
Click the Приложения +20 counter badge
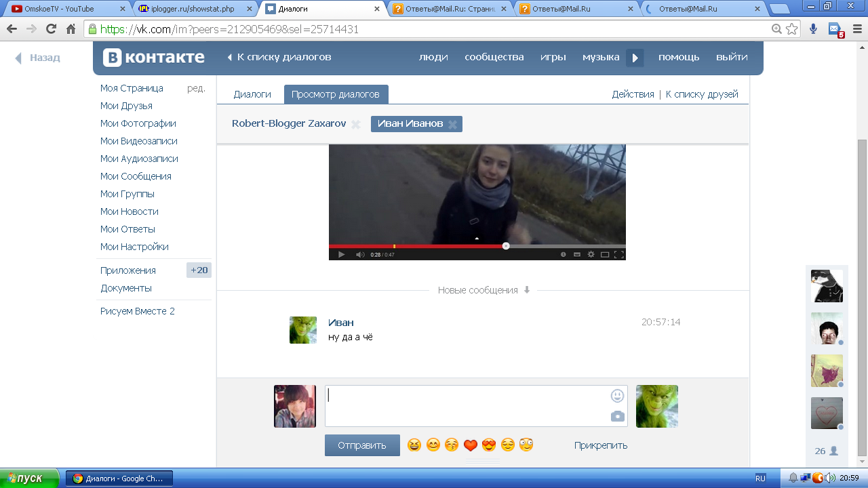click(x=199, y=270)
